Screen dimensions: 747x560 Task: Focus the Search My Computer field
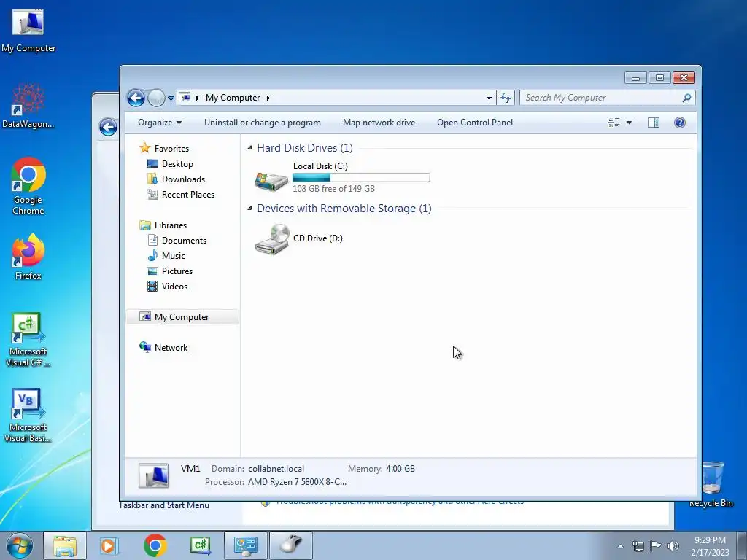(608, 98)
